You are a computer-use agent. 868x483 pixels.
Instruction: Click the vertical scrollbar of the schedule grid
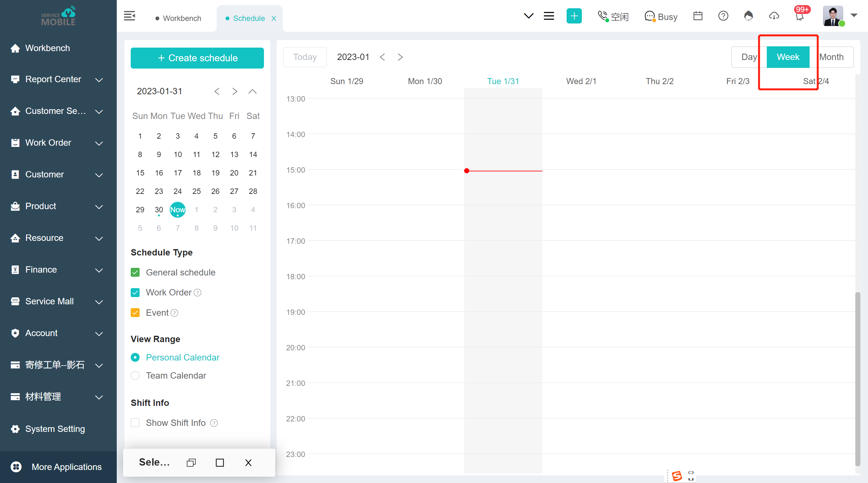[858, 379]
